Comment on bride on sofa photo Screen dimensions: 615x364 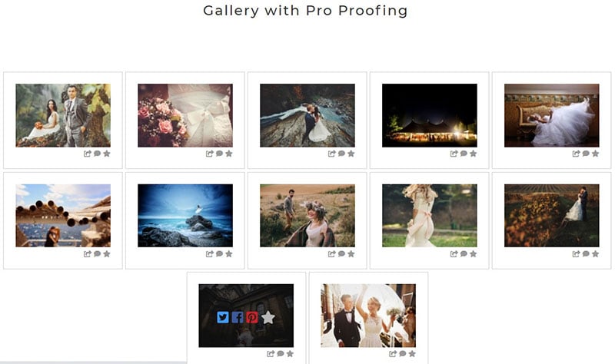tap(586, 154)
